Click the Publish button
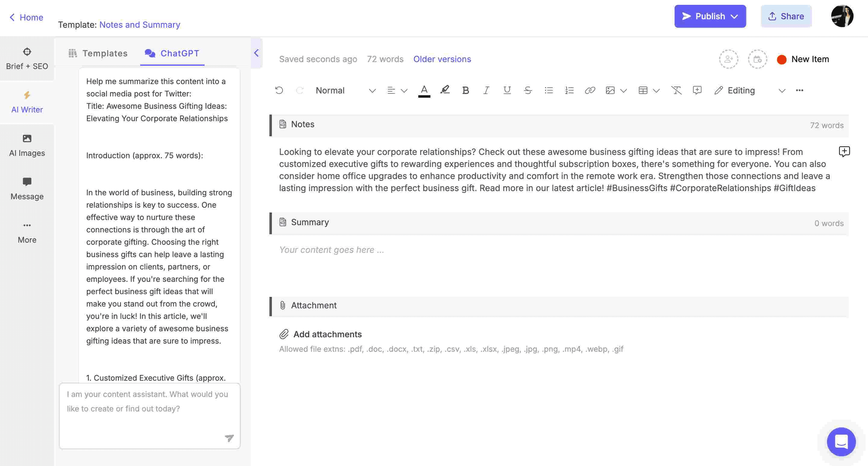 (710, 16)
